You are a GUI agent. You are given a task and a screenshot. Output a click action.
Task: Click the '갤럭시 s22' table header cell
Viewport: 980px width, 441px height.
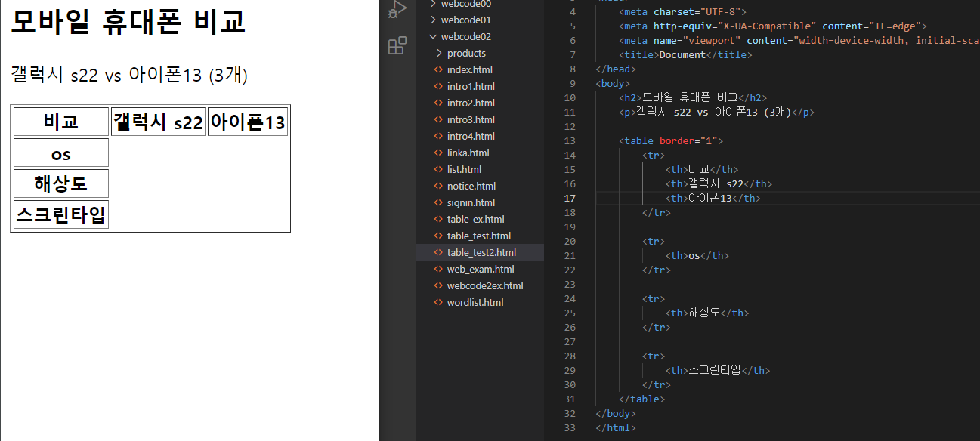coord(158,122)
